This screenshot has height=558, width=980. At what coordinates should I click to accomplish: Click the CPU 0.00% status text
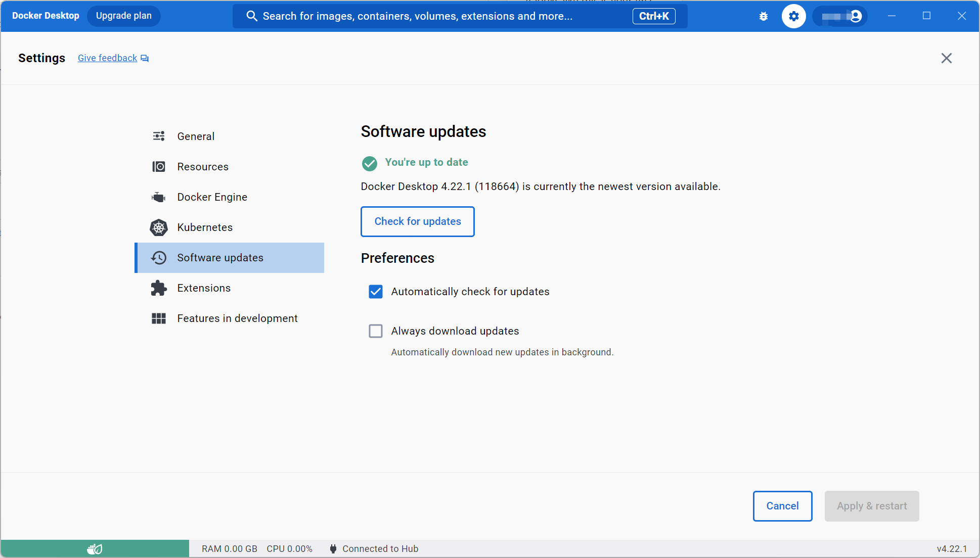point(290,549)
